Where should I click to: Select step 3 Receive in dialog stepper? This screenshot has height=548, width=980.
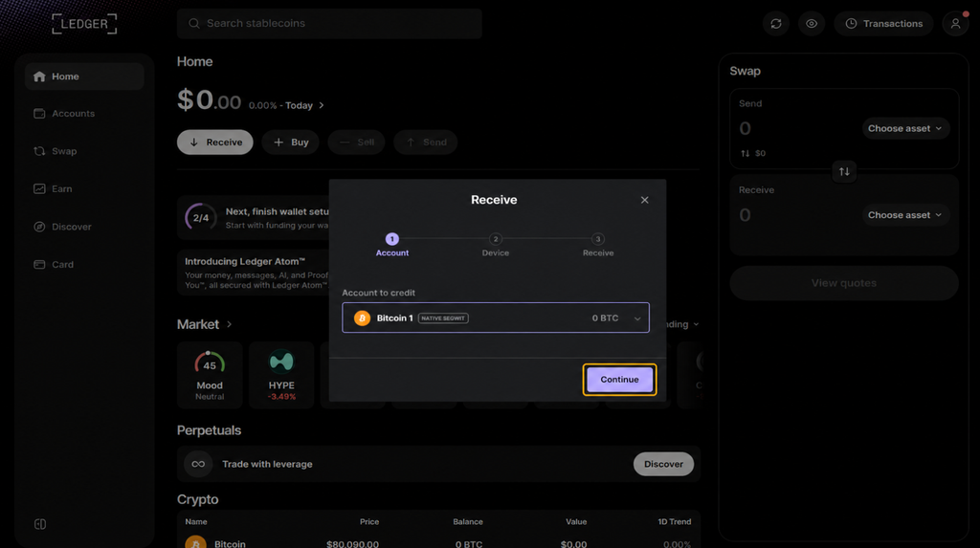[x=598, y=245]
